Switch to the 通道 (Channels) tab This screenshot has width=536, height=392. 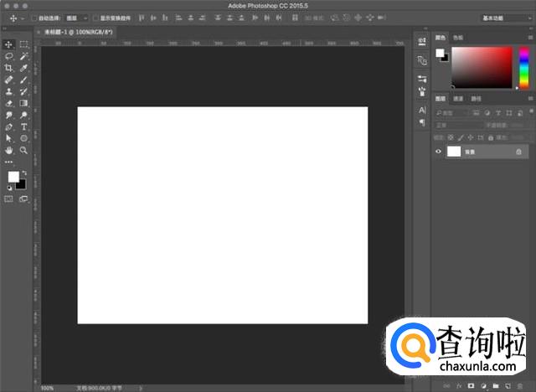(457, 99)
